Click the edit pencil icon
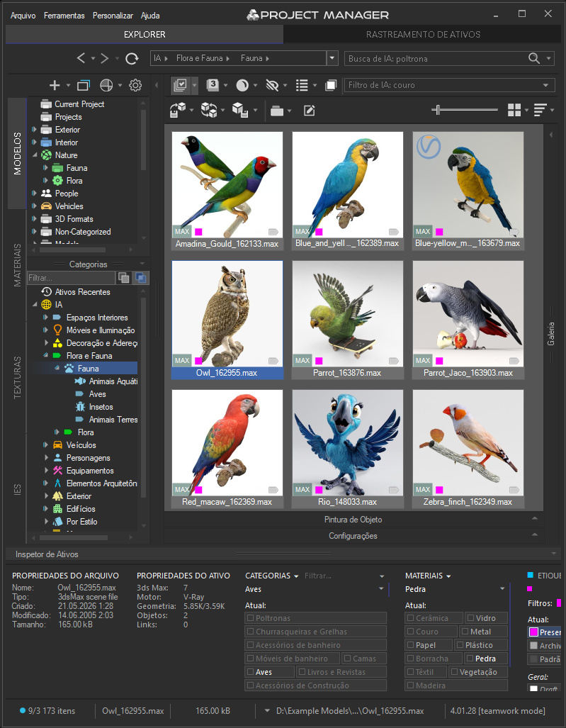This screenshot has height=728, width=566. point(310,111)
